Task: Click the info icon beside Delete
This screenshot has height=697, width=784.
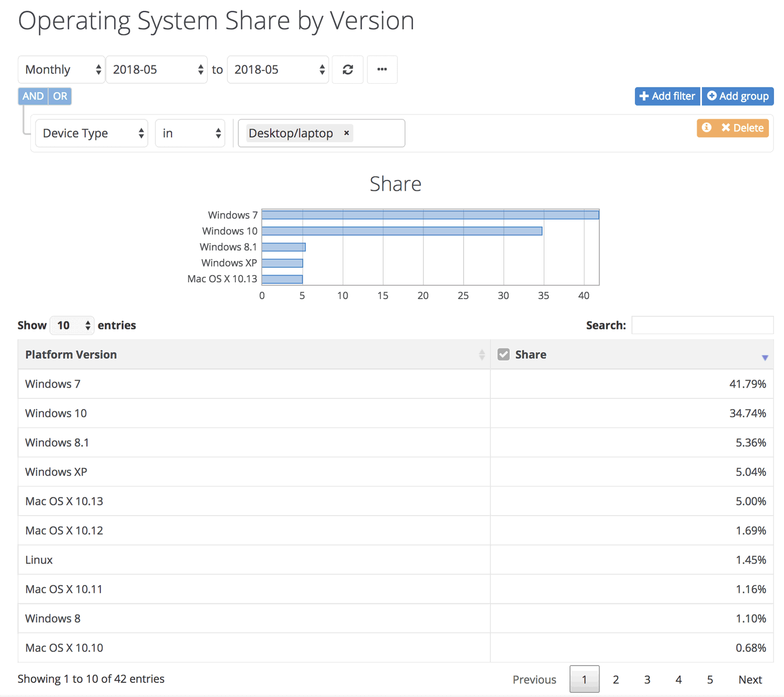Action: pos(707,128)
